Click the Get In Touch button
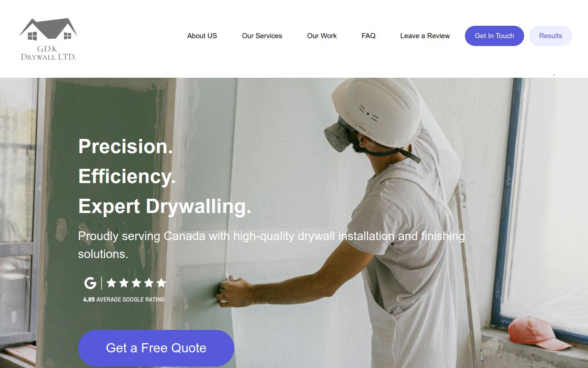The width and height of the screenshot is (588, 368). (494, 36)
